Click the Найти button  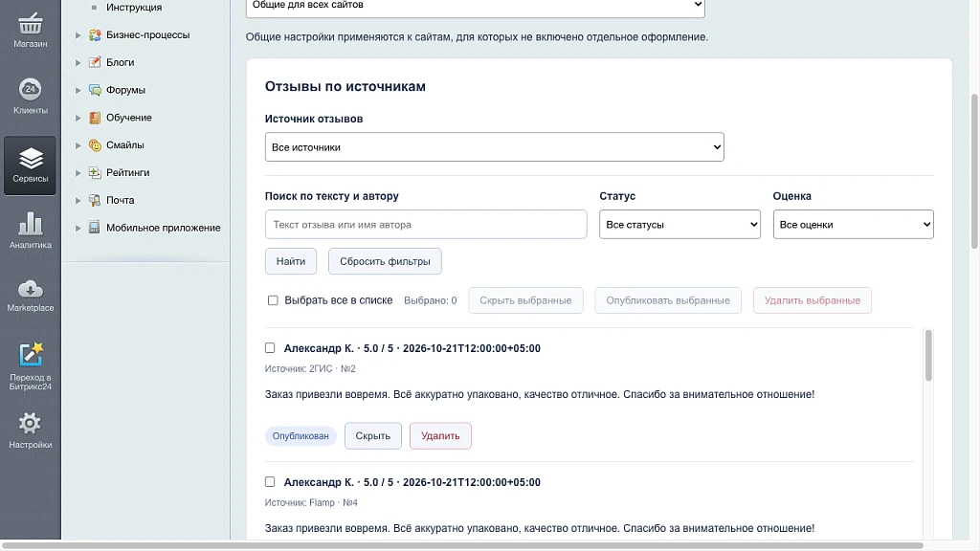pyautogui.click(x=291, y=261)
